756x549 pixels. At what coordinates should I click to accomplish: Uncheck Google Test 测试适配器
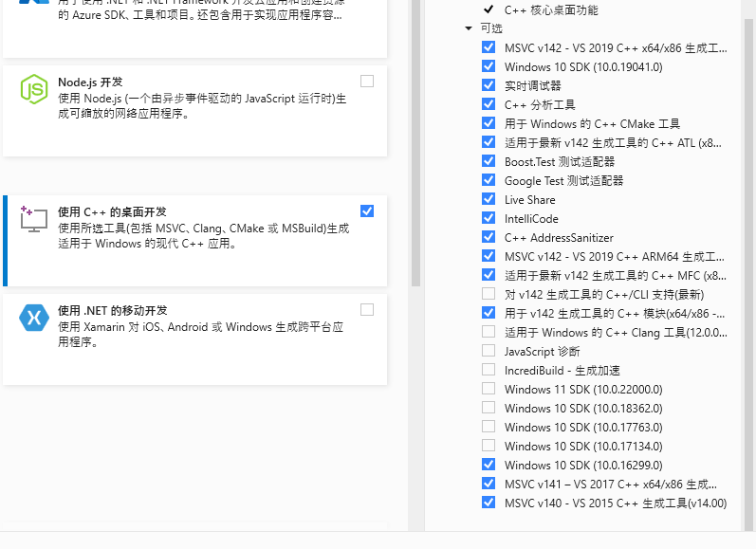click(x=489, y=180)
